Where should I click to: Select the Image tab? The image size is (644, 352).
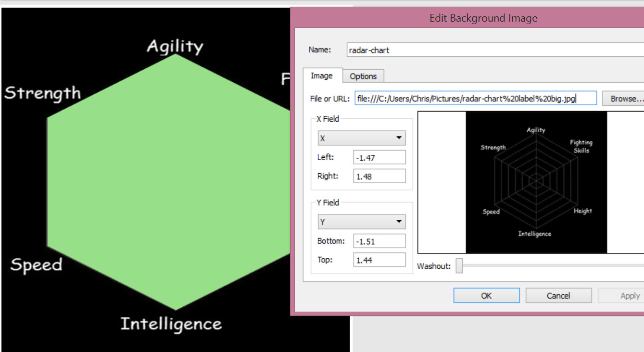click(321, 76)
